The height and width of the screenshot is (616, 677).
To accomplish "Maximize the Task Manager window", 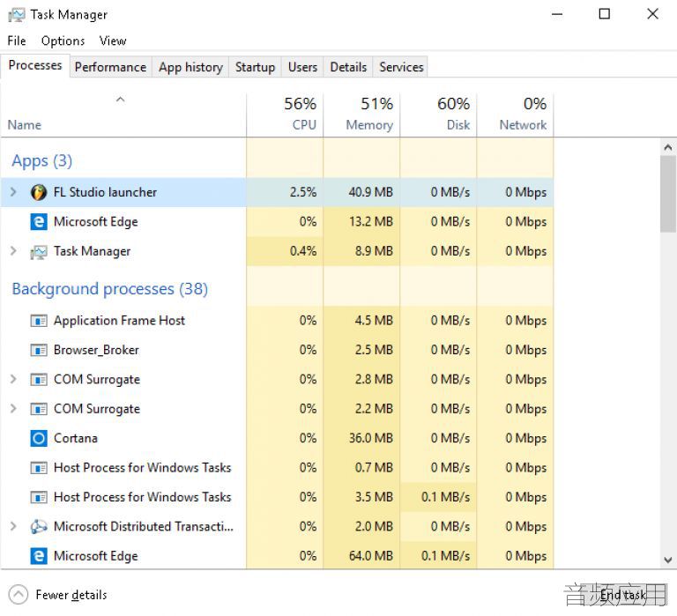I will point(605,14).
